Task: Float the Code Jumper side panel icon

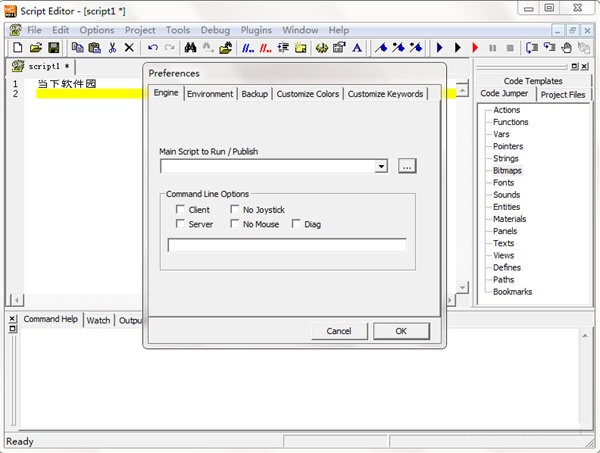Action: [575, 67]
